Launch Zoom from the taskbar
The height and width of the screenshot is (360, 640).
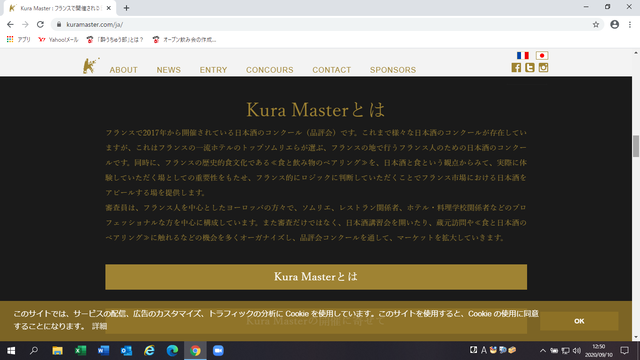click(218, 351)
